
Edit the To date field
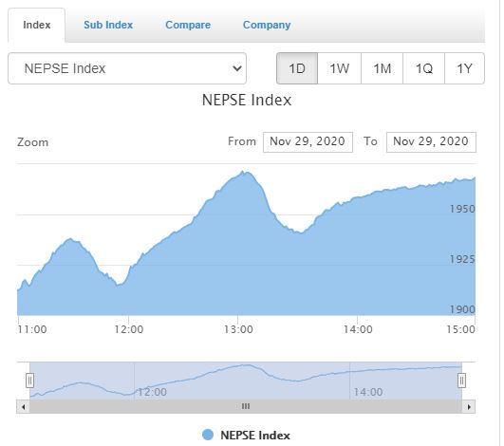pos(431,142)
